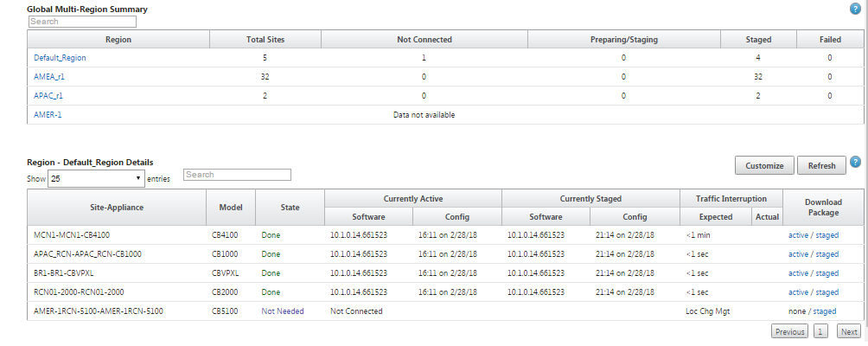Open the APAC_r1 region link

pyautogui.click(x=48, y=96)
